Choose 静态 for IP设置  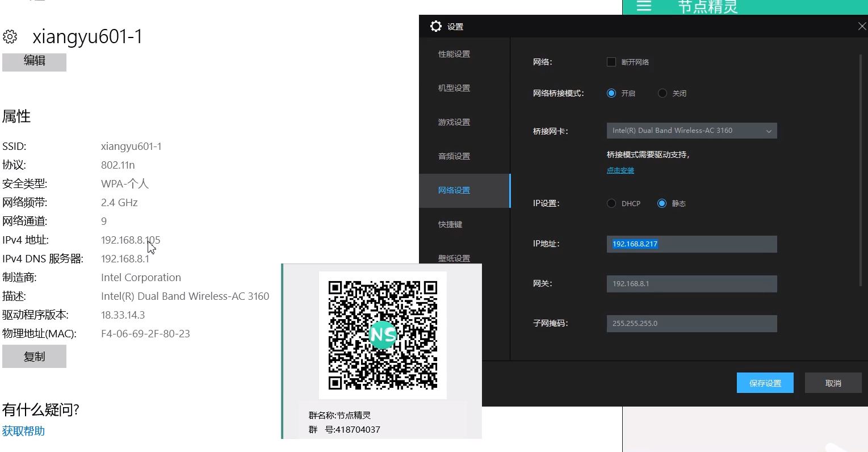pos(662,203)
